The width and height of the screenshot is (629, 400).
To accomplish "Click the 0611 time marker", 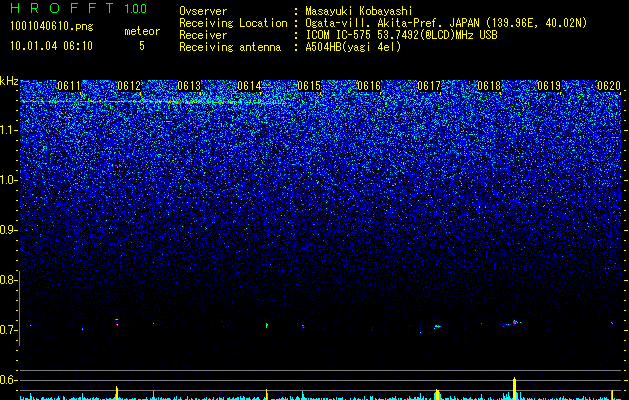I will [69, 86].
